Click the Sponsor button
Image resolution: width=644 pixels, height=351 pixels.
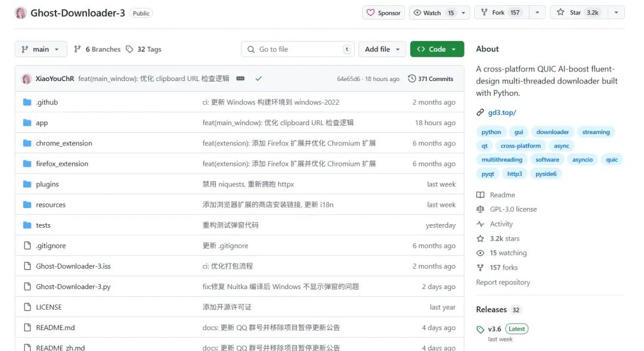383,12
